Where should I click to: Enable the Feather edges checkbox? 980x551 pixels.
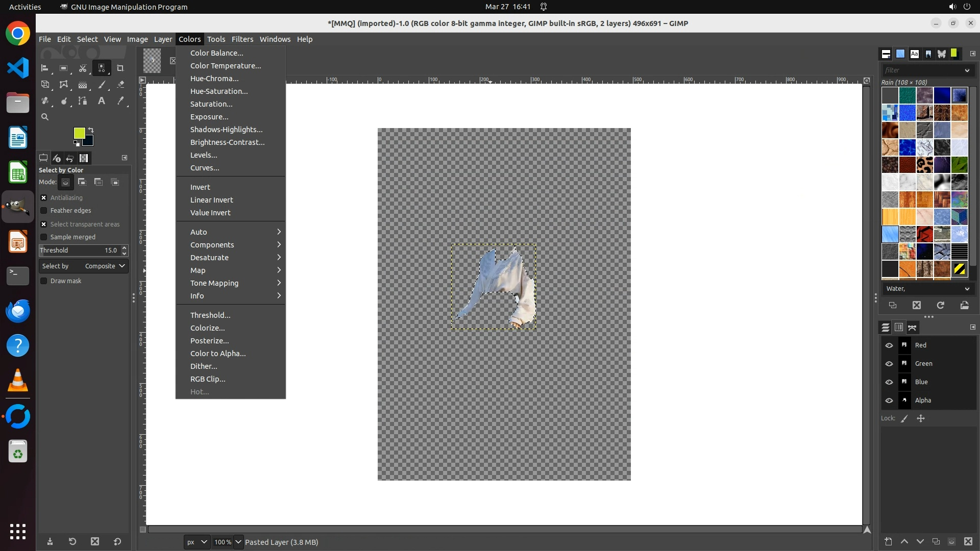click(44, 211)
